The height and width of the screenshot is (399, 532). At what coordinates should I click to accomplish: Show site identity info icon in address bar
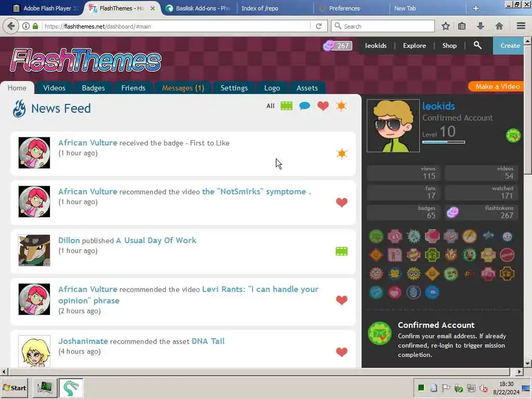[26, 26]
